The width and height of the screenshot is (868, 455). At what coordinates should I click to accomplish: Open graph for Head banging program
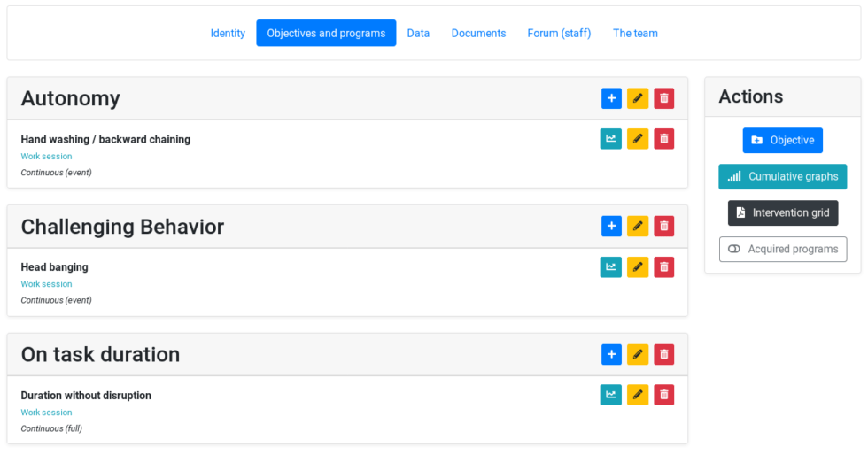pyautogui.click(x=611, y=267)
